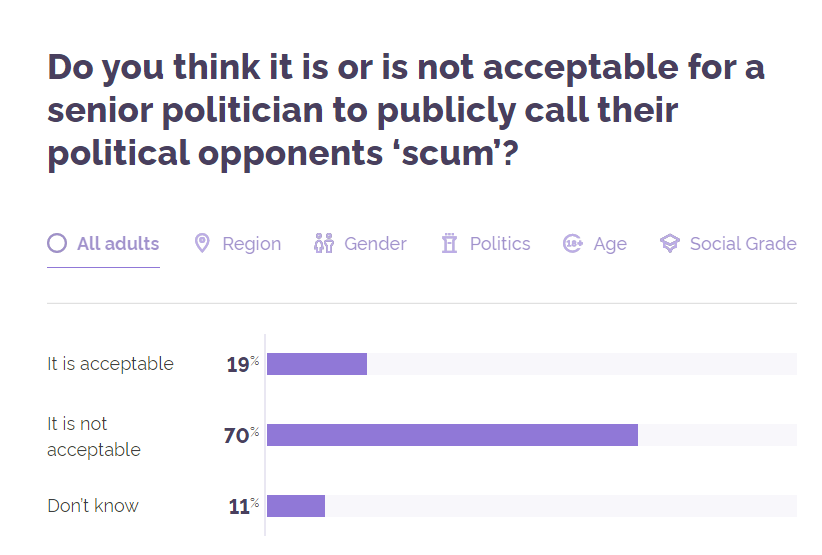Select the All adults tab
Screen dimensions: 822x555
tap(117, 243)
